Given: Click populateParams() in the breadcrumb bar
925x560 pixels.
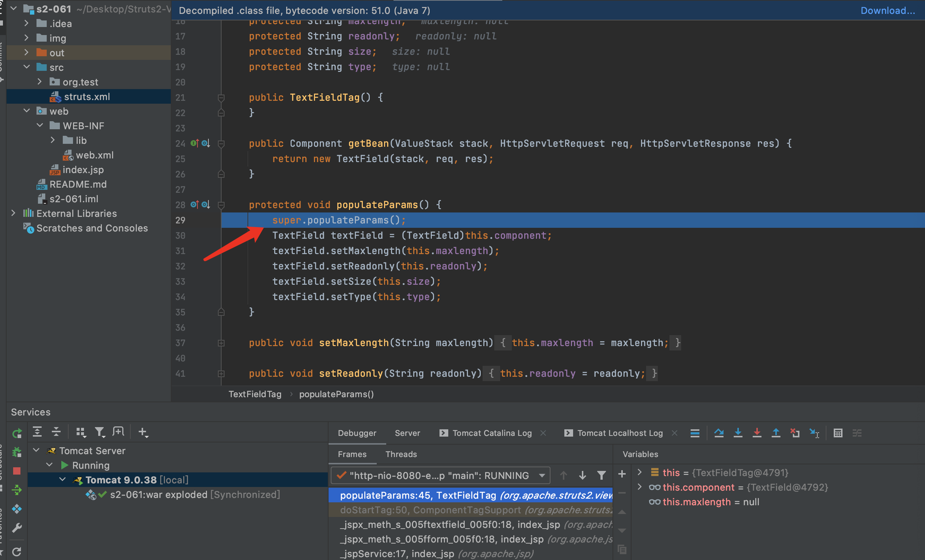Looking at the screenshot, I should click(336, 394).
